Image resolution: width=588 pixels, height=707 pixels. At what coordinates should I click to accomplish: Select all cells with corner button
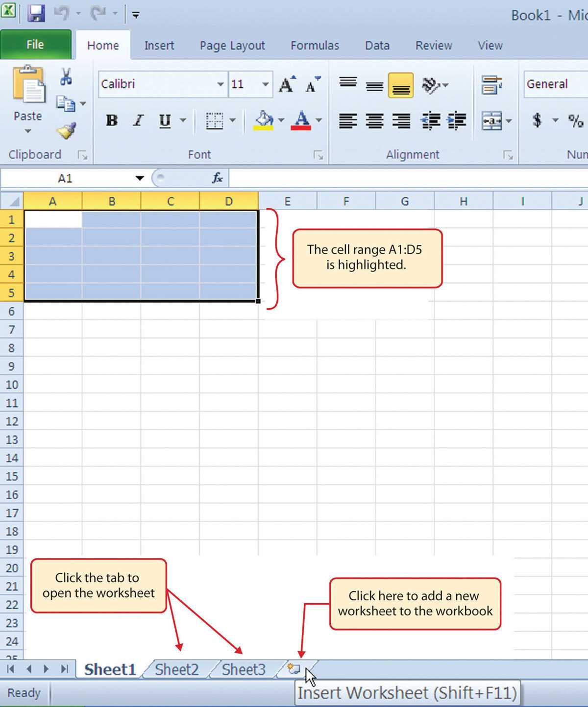tap(12, 201)
